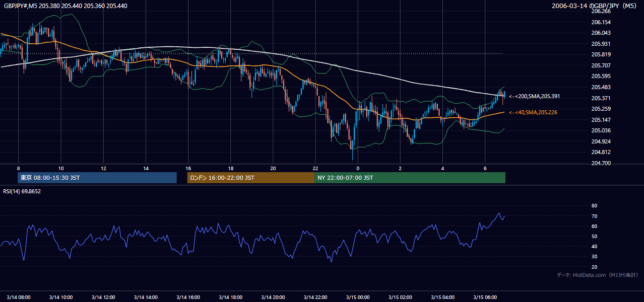Image resolution: width=644 pixels, height=302 pixels.
Task: Click the 2006-03-14 のGBPJPY（M5） chart title
Action: (x=595, y=6)
